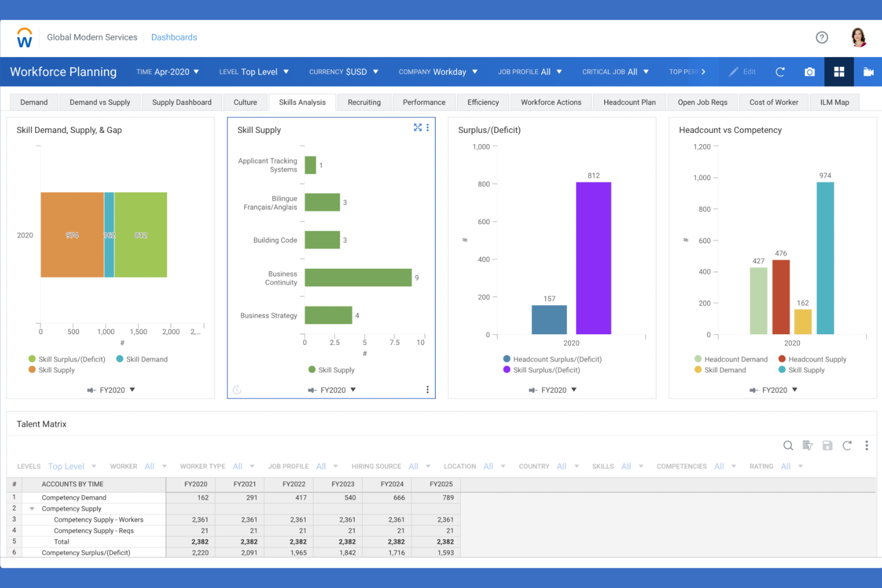Open the WORKER TYPE All filter
This screenshot has height=588, width=882.
[218, 466]
